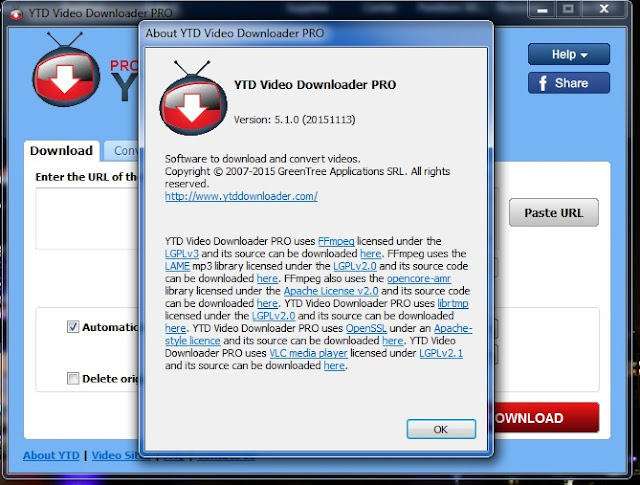Click the title bar YTD app icon
Image resolution: width=640 pixels, height=485 pixels.
(x=16, y=14)
